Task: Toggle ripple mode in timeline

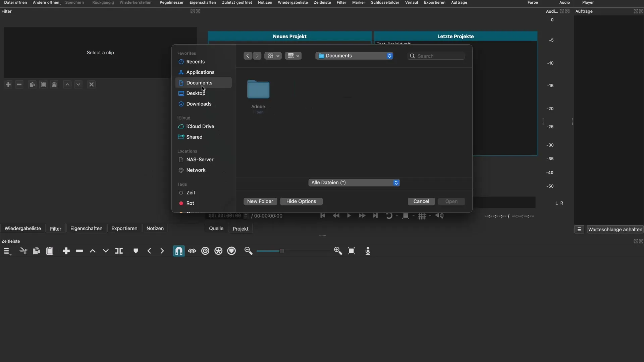Action: [x=205, y=251]
